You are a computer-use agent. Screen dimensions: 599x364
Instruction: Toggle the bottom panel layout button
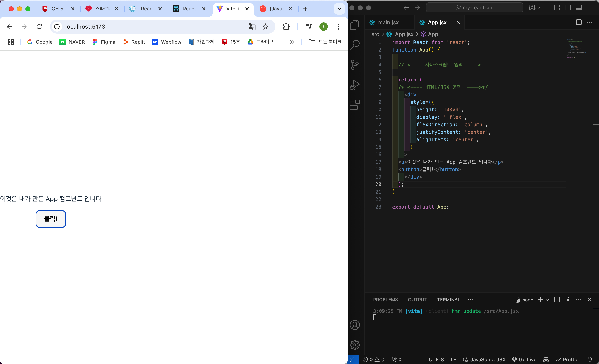click(579, 8)
